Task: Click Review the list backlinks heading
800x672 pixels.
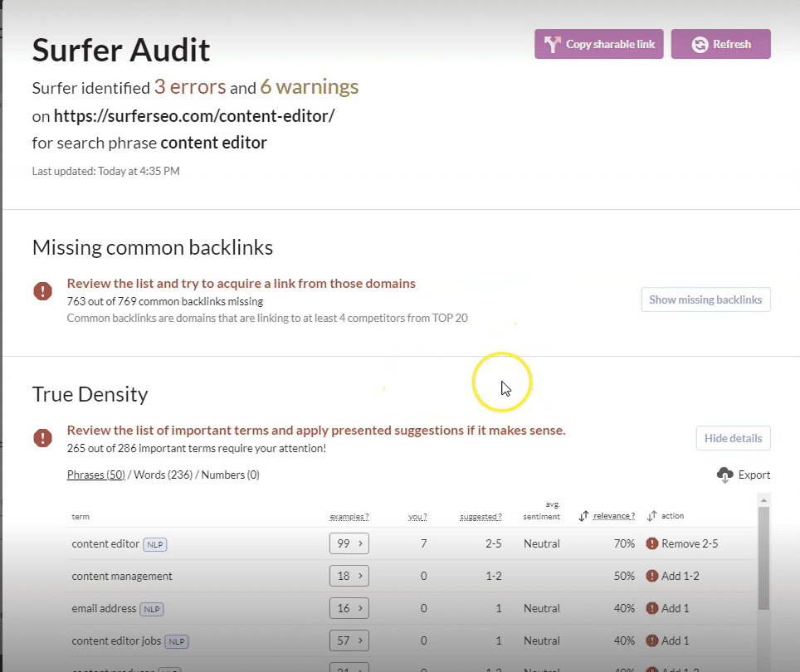Action: click(241, 284)
